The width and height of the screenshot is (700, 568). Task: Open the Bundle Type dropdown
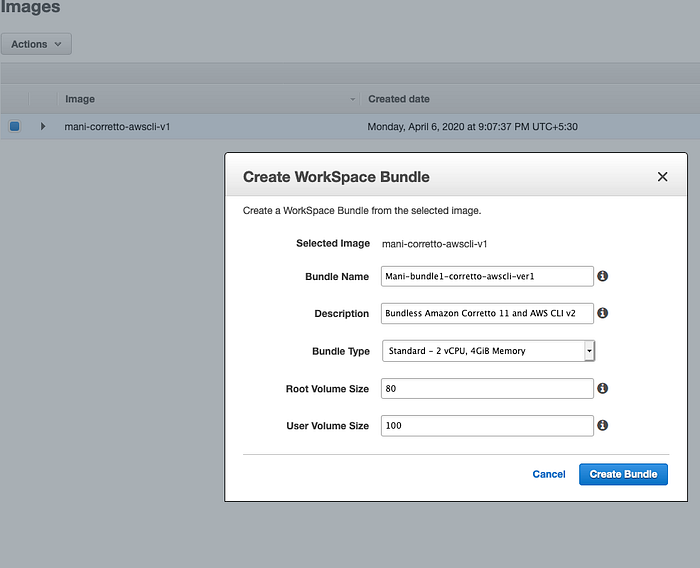489,351
